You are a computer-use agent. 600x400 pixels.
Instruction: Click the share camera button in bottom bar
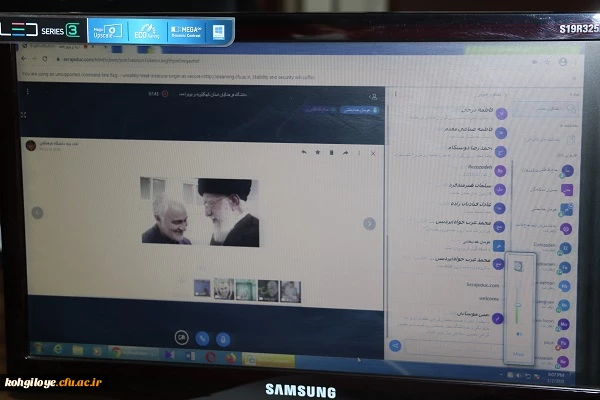tap(182, 338)
